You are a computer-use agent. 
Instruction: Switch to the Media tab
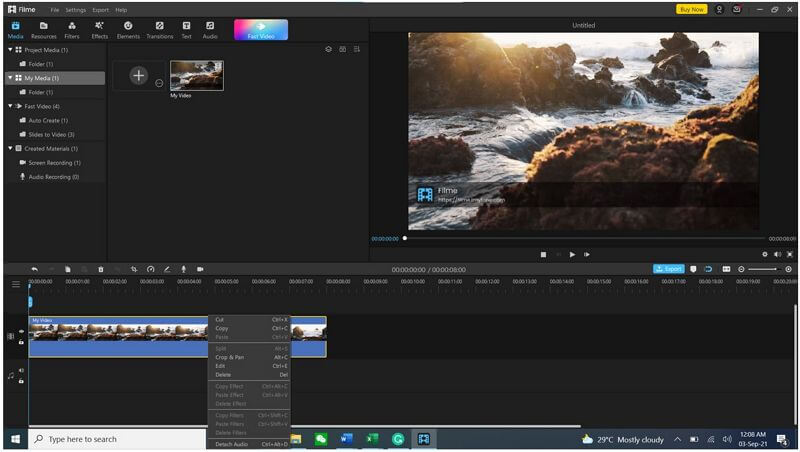pos(15,30)
